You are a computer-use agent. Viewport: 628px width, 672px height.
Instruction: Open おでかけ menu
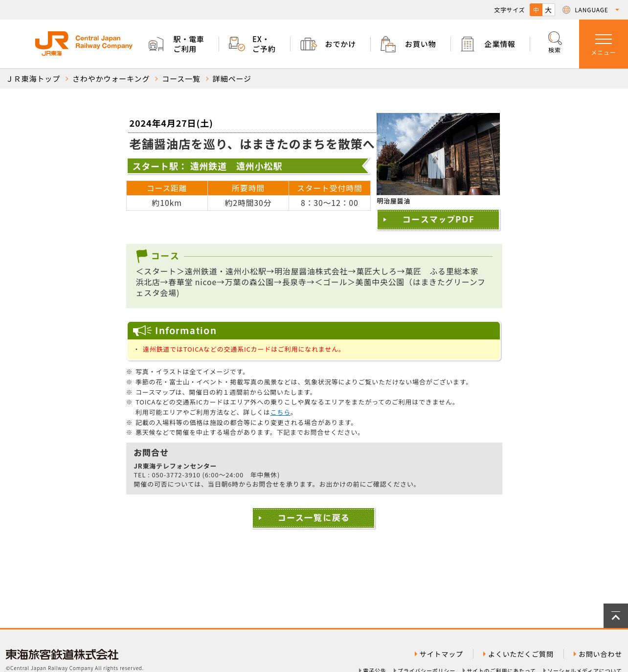(340, 44)
